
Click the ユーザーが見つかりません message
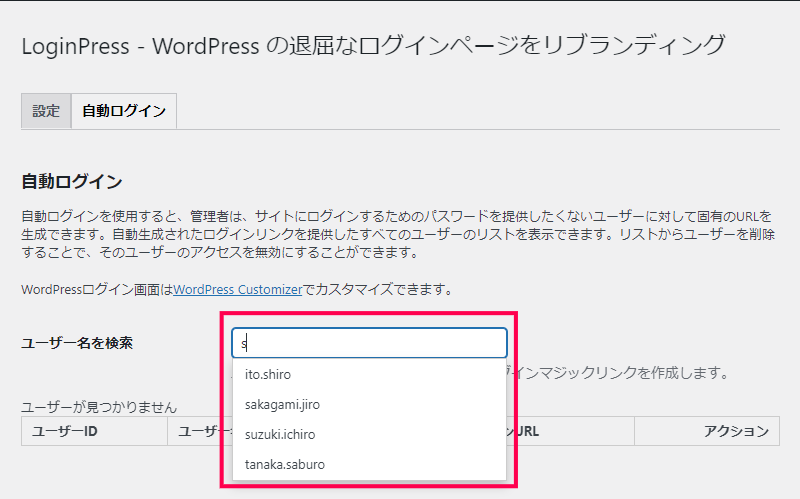point(99,407)
